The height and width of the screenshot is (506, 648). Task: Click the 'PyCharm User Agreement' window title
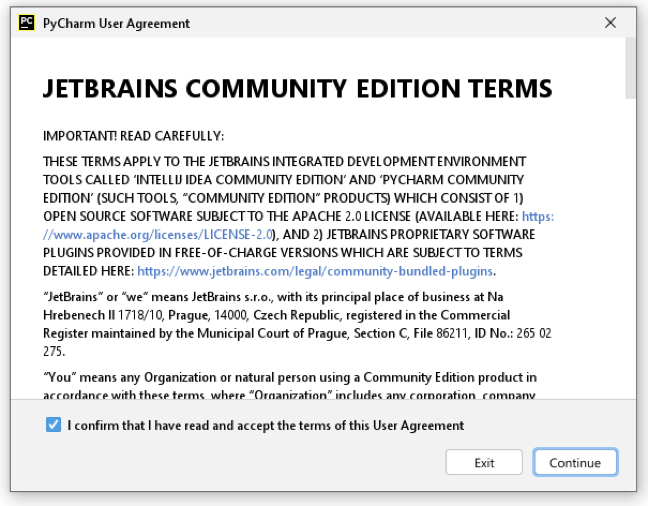[x=116, y=24]
